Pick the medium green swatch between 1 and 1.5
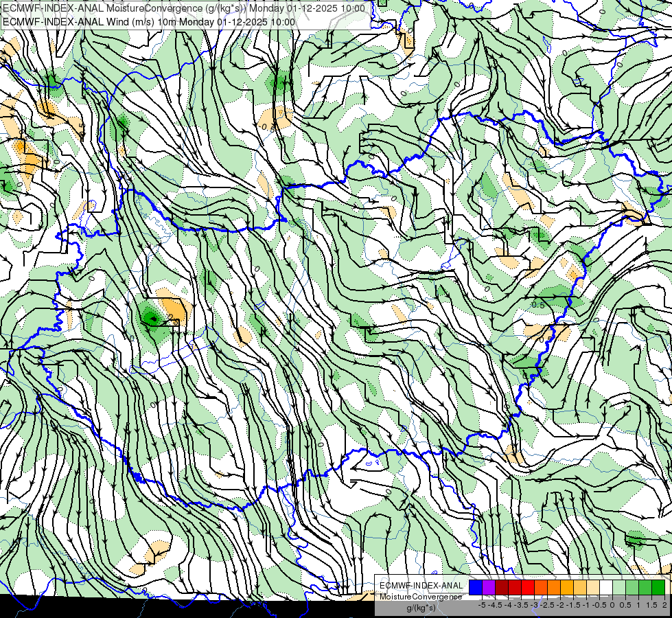Viewport: 672px width, 618px height. (x=645, y=587)
